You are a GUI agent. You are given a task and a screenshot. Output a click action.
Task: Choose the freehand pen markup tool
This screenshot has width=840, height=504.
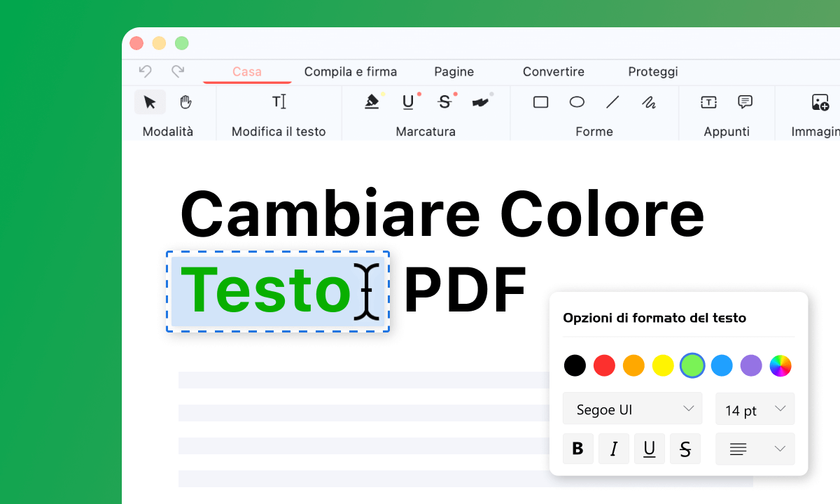[481, 101]
